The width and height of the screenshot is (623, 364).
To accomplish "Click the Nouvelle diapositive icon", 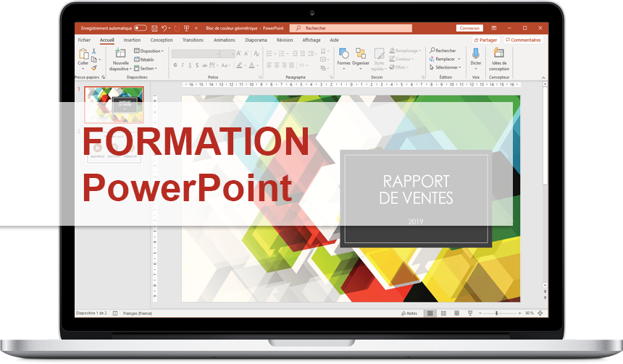I will [x=120, y=54].
